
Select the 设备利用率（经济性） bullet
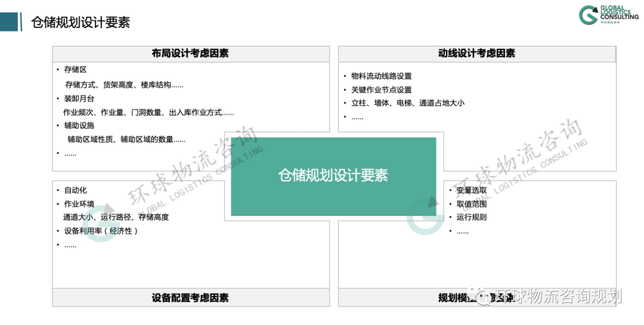pos(101,231)
